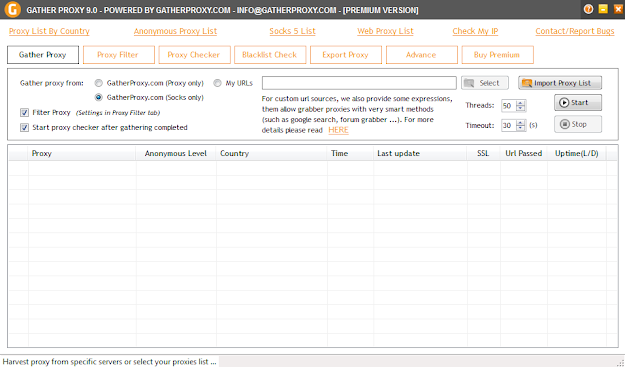
Task: Open the HERE details link
Action: (338, 130)
